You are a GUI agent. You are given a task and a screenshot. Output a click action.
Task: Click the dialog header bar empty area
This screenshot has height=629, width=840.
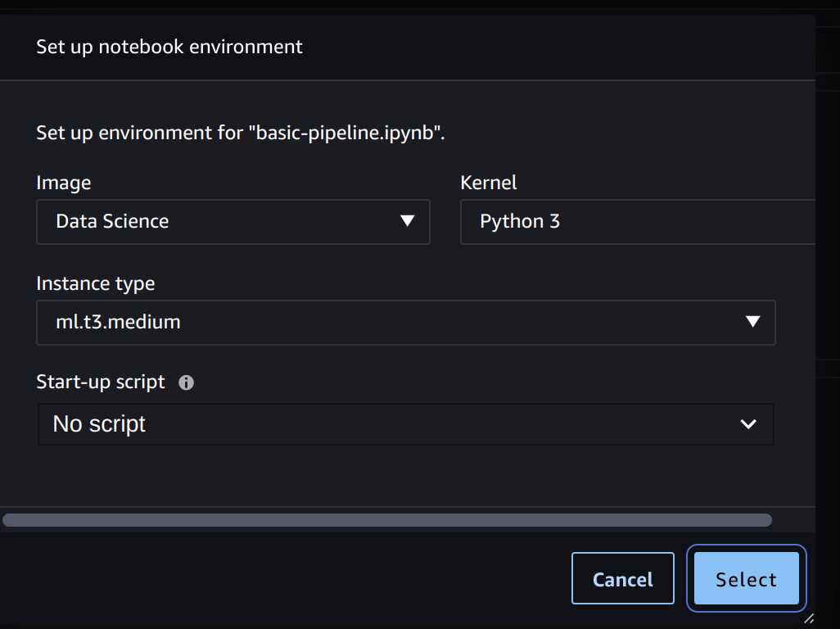[x=557, y=47]
